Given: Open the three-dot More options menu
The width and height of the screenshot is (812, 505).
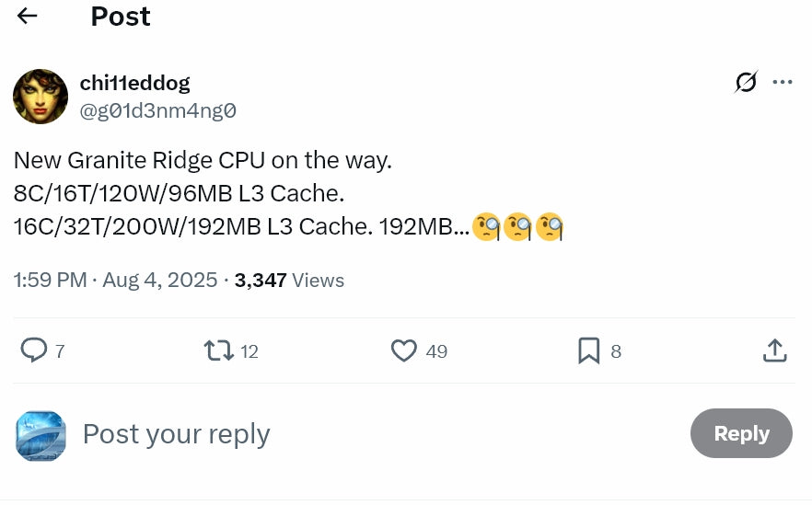Looking at the screenshot, I should [x=783, y=83].
